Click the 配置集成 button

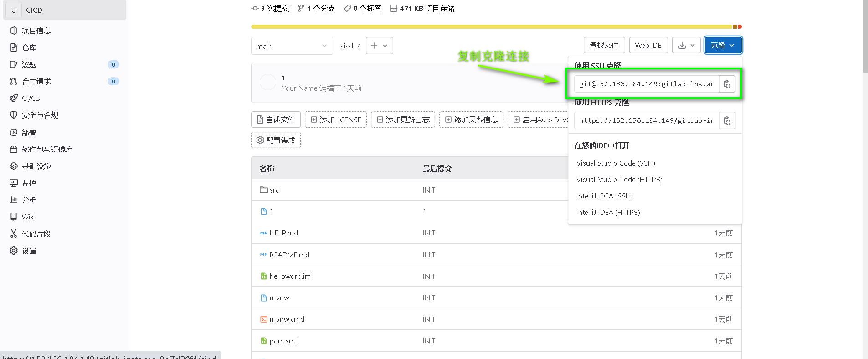point(276,140)
